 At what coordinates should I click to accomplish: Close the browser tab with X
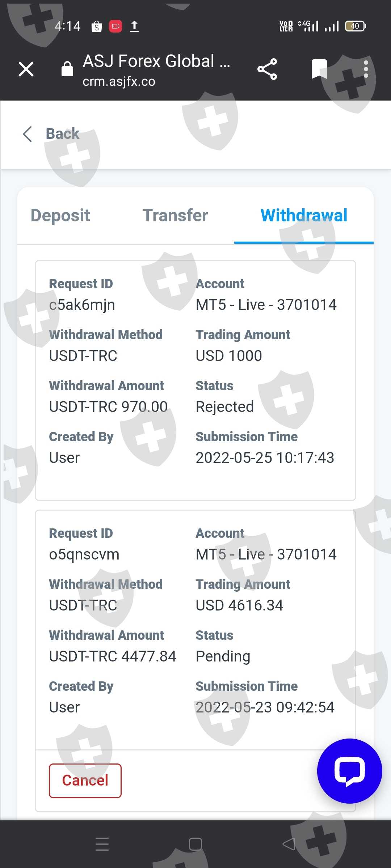coord(26,69)
